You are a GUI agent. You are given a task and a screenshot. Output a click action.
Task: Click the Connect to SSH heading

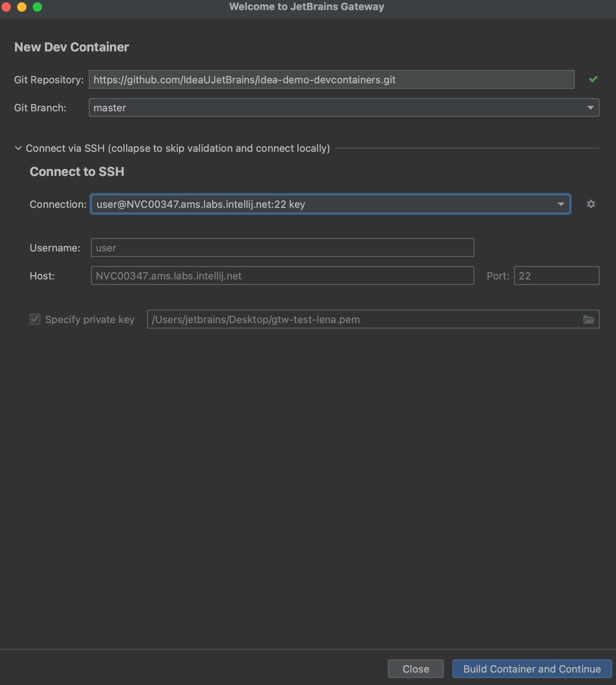pyautogui.click(x=77, y=172)
